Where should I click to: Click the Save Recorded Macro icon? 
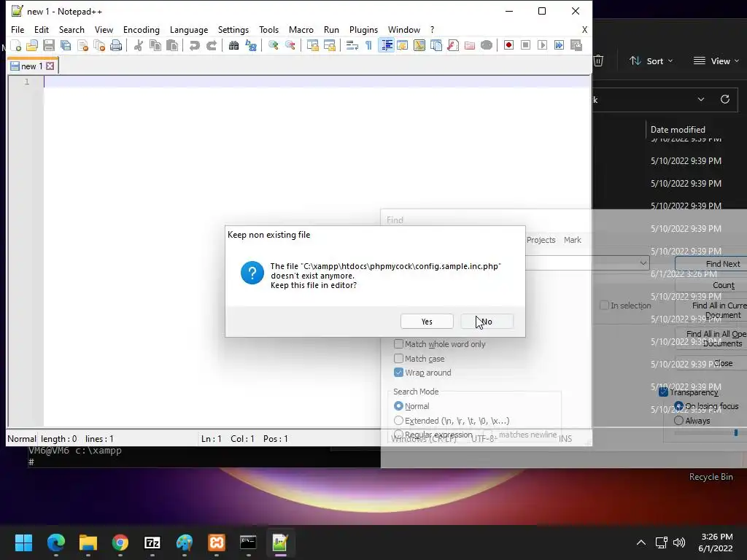(x=576, y=45)
